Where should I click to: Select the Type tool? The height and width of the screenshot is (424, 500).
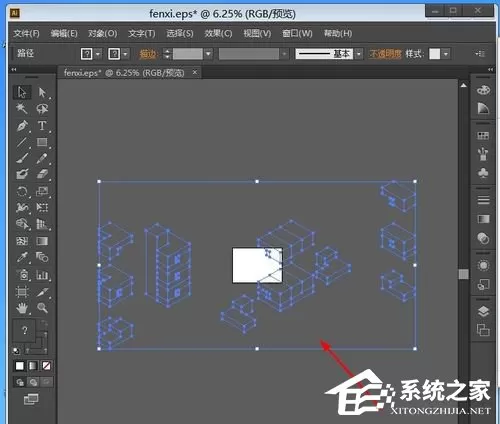point(42,126)
